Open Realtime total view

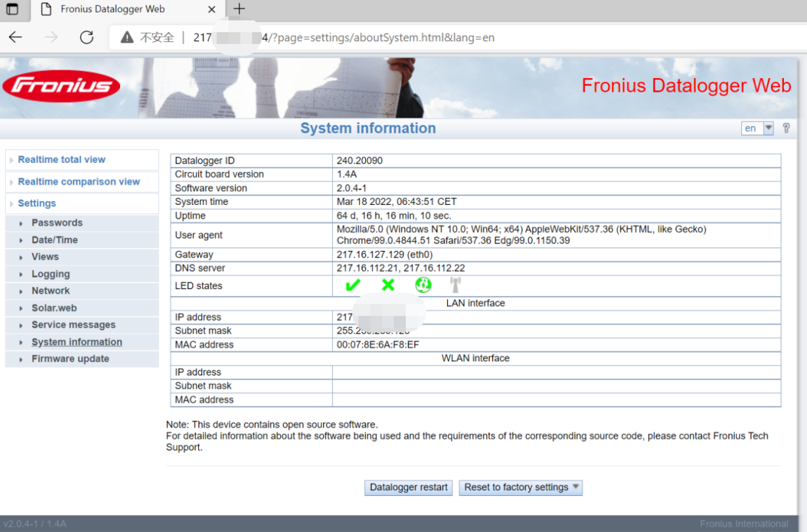tap(62, 160)
